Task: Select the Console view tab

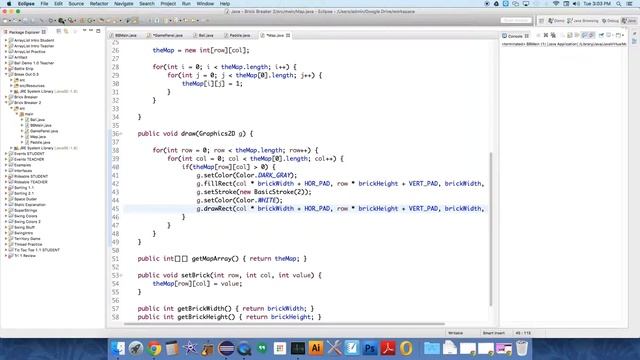Action: tap(515, 36)
